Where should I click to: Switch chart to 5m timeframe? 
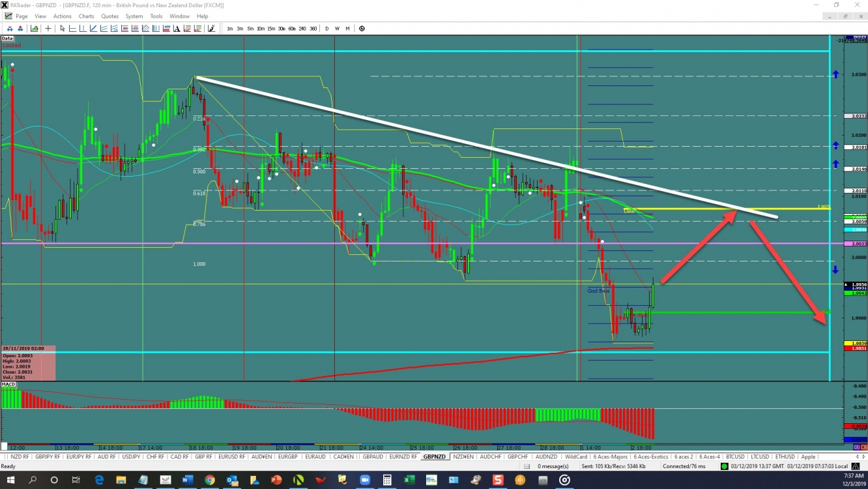250,29
